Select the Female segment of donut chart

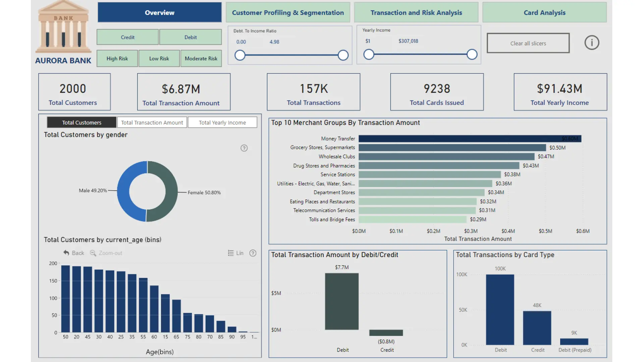tap(171, 191)
